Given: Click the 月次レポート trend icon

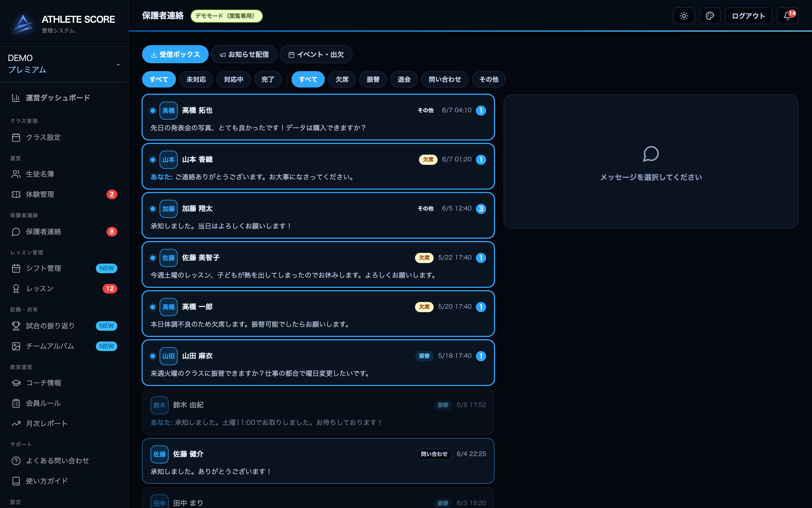Looking at the screenshot, I should tap(16, 424).
